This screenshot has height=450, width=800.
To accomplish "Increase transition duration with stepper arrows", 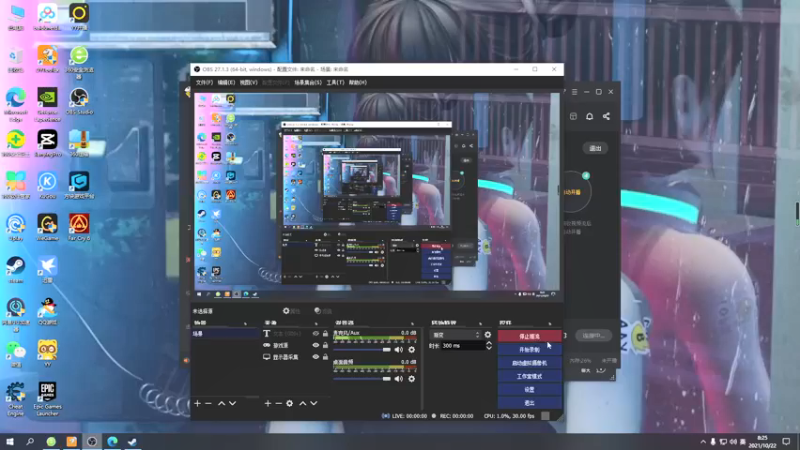I will click(x=489, y=343).
